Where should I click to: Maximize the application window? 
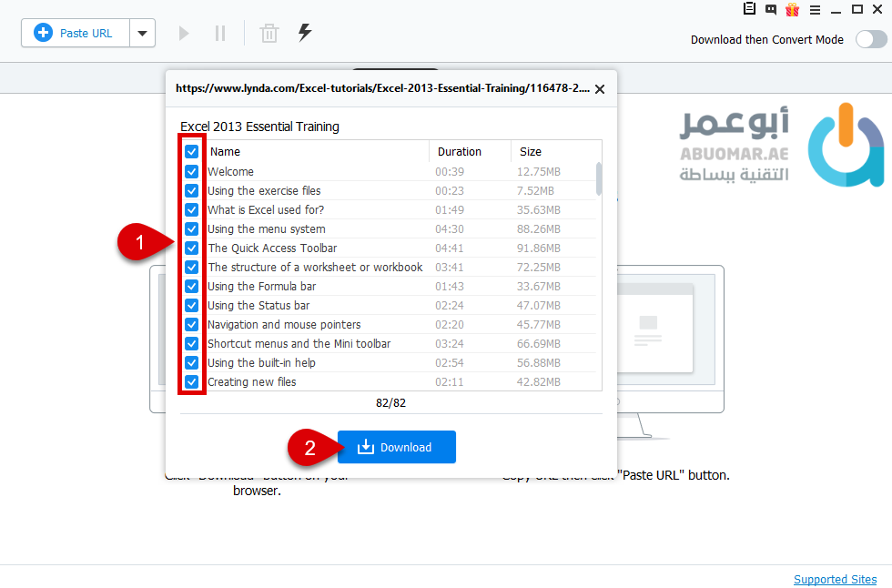click(857, 8)
